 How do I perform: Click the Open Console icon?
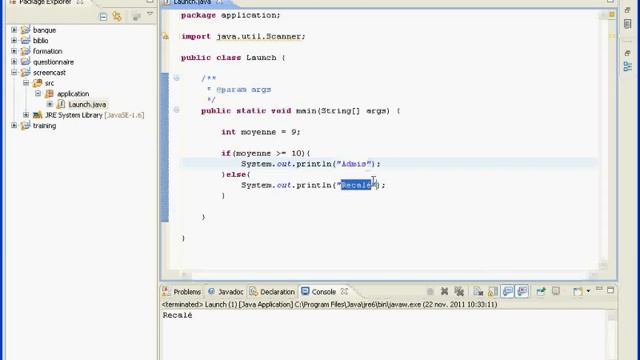click(x=578, y=291)
